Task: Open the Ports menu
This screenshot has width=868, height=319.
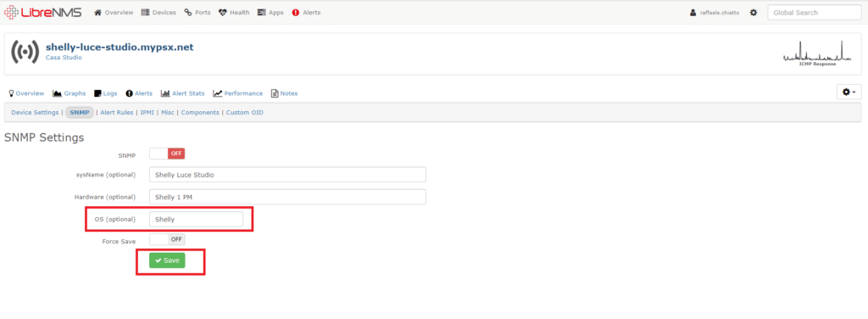Action: tap(197, 12)
